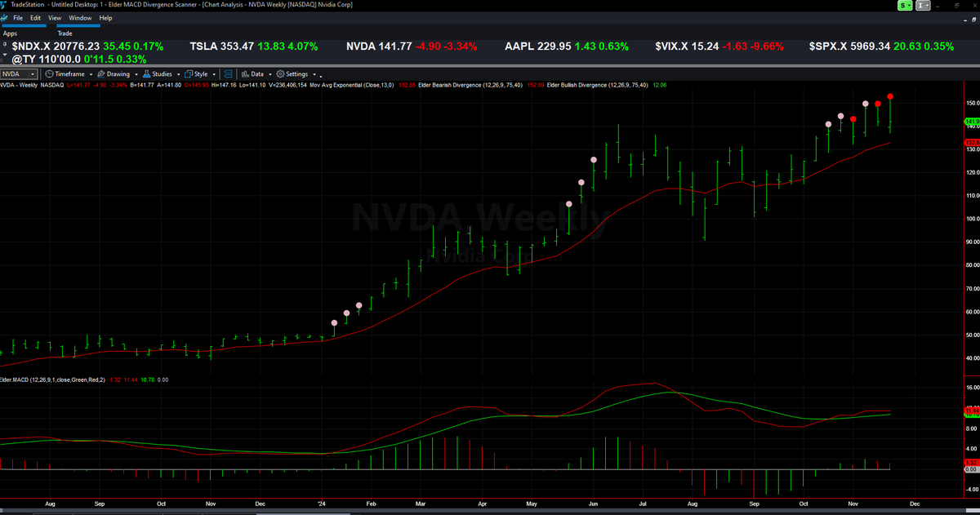Open the Help menu
The width and height of the screenshot is (980, 515).
(105, 17)
